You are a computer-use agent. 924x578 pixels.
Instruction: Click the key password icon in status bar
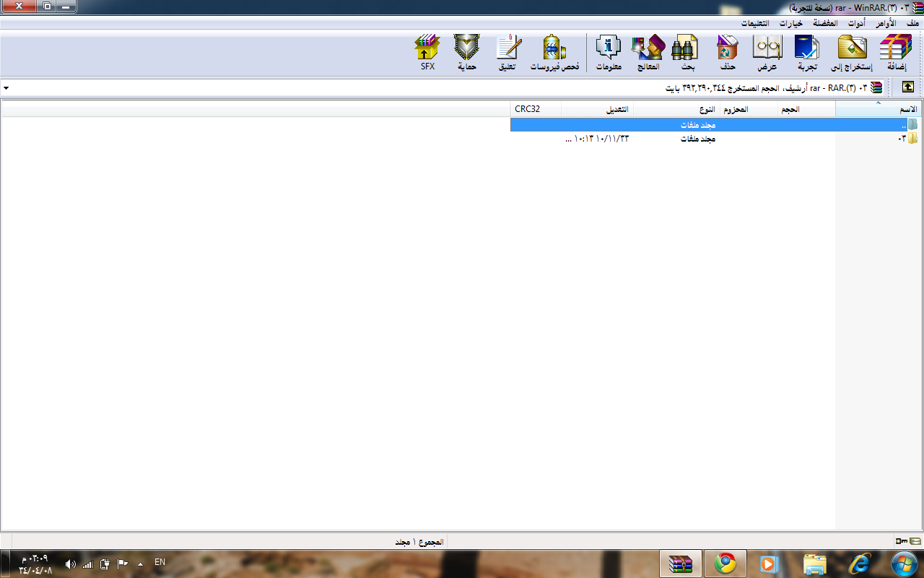[901, 541]
